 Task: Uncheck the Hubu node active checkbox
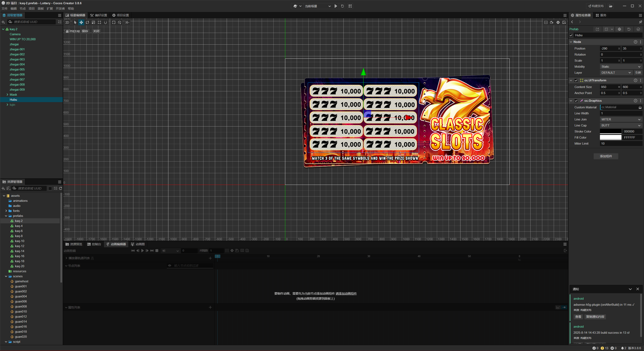click(571, 35)
